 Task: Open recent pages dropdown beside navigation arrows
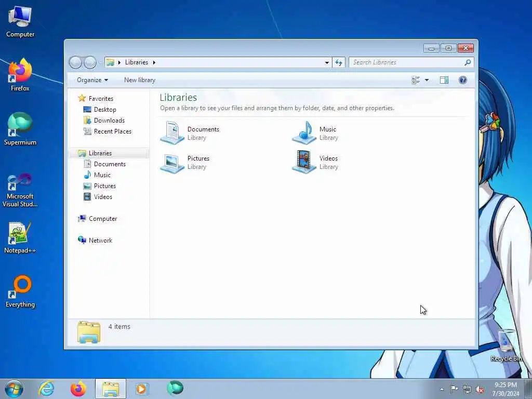tap(100, 63)
